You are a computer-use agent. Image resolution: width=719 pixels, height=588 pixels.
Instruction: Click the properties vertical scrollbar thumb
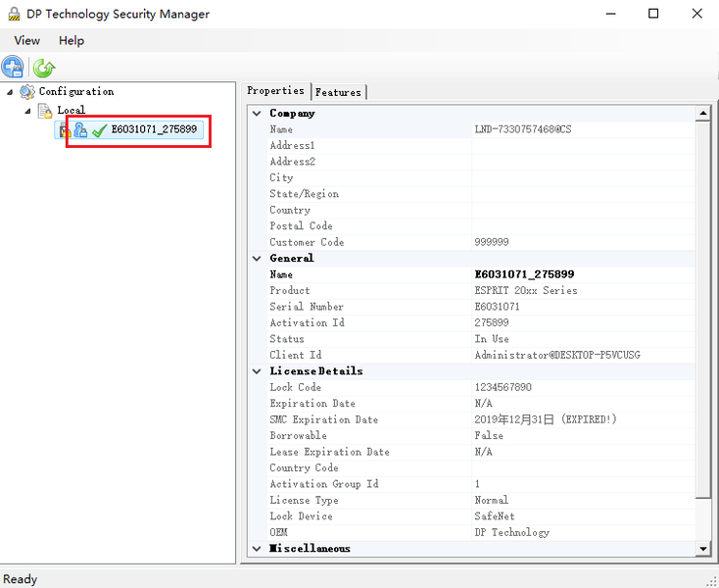703,310
